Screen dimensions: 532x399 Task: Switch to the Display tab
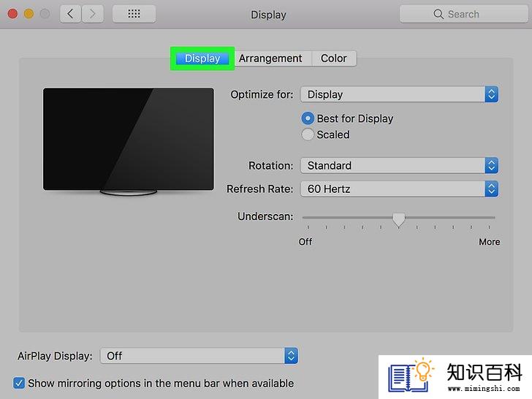click(x=202, y=58)
